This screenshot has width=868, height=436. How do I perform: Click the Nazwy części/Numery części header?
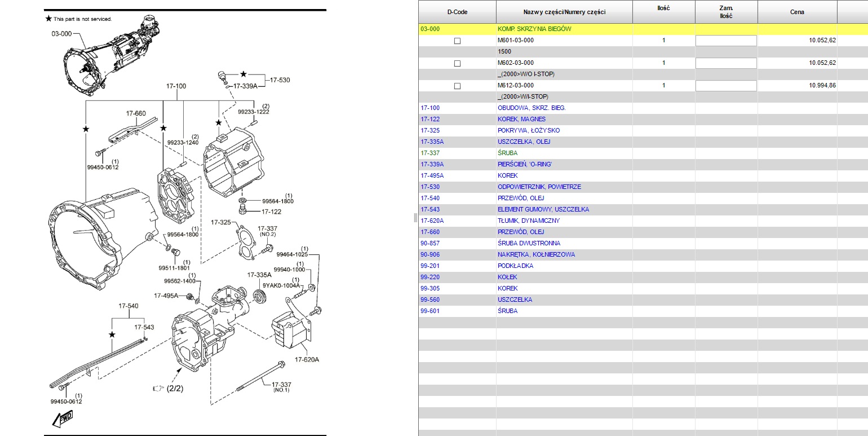[x=564, y=12]
